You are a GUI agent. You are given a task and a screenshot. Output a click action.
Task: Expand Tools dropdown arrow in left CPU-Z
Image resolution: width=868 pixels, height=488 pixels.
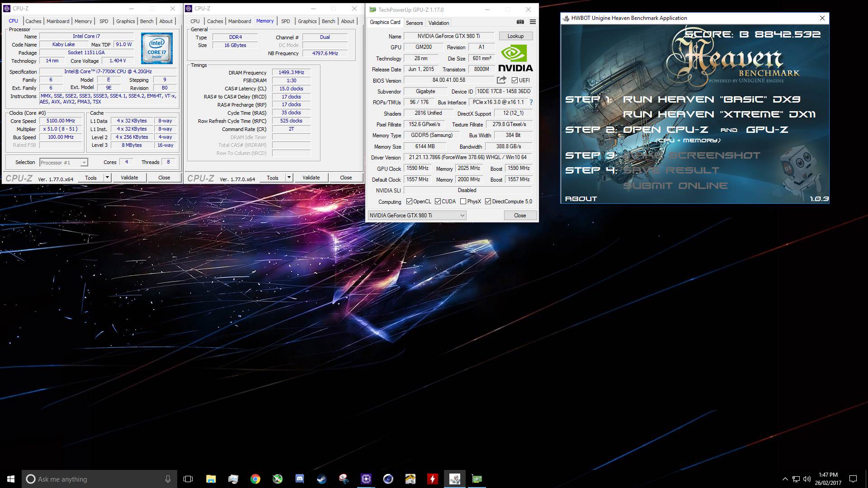(107, 178)
